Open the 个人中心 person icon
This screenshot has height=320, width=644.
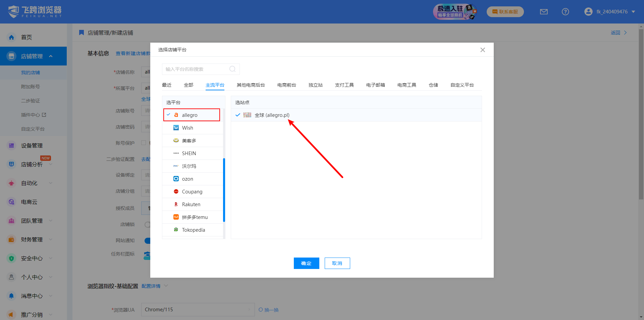[x=11, y=277]
